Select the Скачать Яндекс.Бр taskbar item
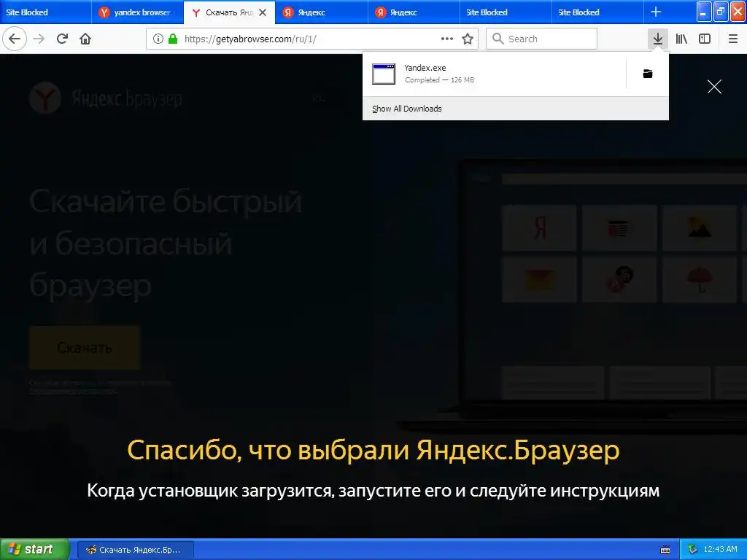747x560 pixels. (135, 550)
